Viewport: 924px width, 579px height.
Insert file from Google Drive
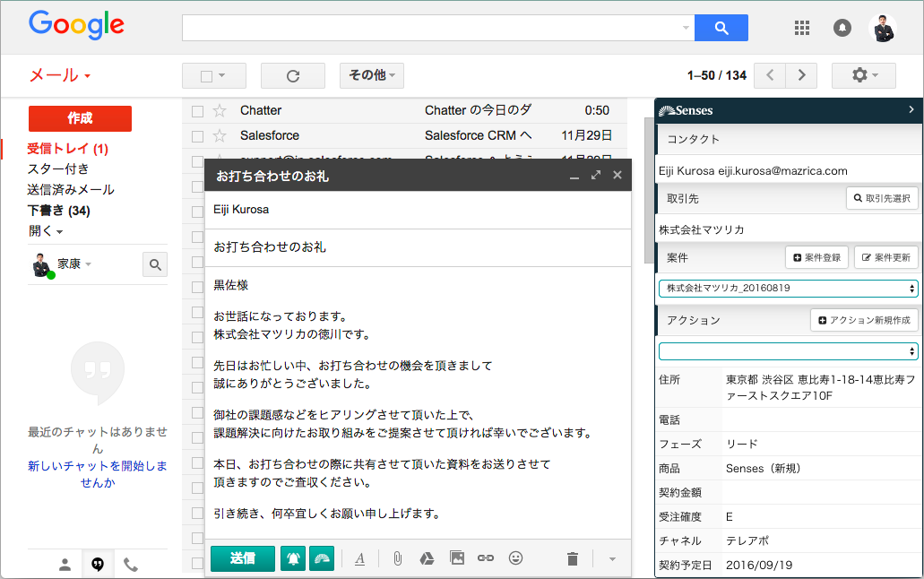[427, 558]
